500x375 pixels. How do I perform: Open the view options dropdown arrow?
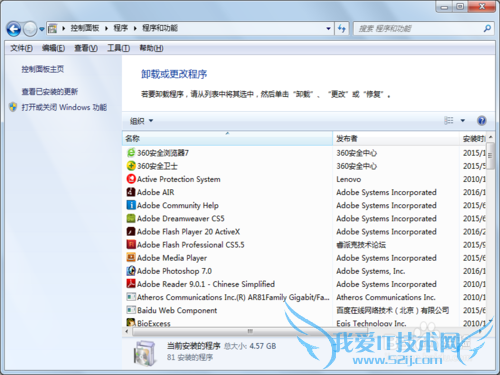(x=463, y=121)
